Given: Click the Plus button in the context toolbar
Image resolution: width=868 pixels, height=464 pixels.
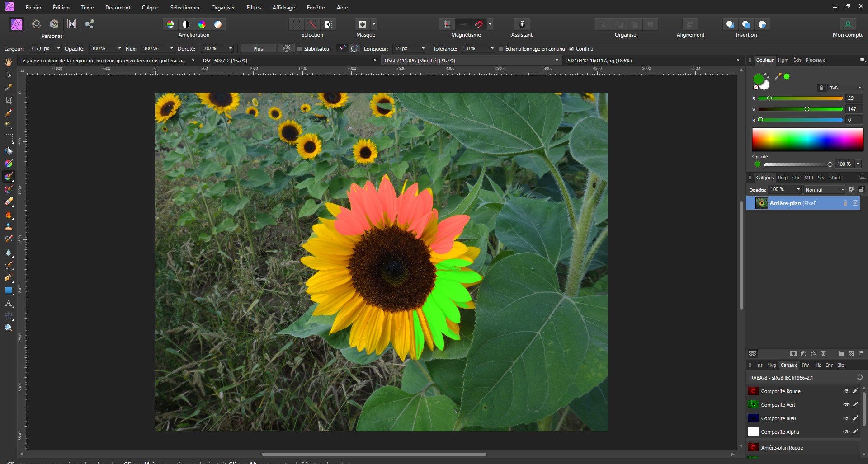Looking at the screenshot, I should [258, 48].
